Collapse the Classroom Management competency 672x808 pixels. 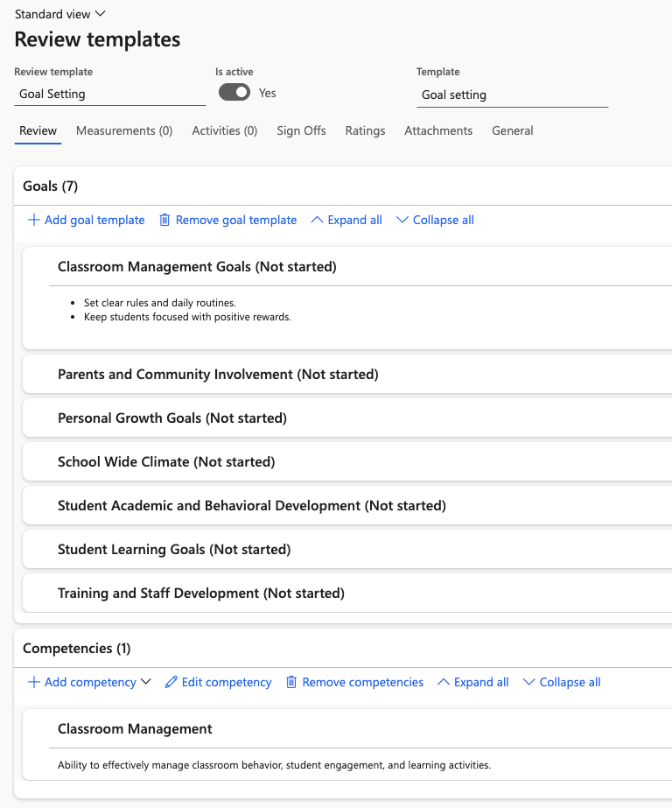click(x=135, y=729)
